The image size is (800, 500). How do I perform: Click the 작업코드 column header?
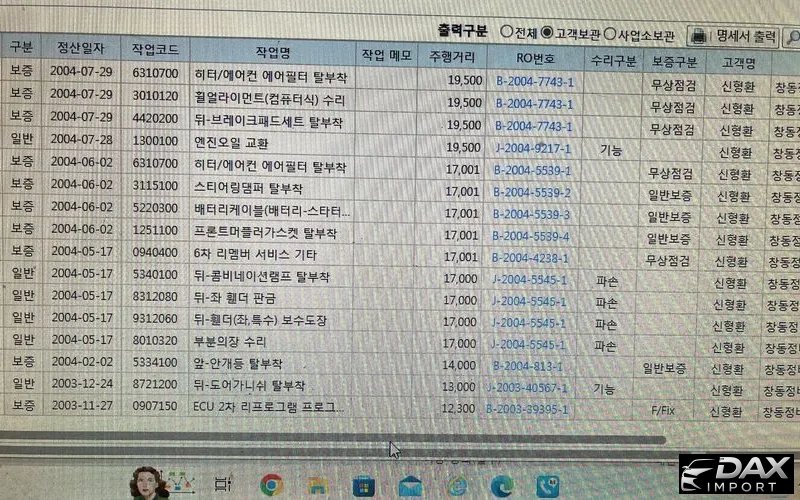(154, 50)
